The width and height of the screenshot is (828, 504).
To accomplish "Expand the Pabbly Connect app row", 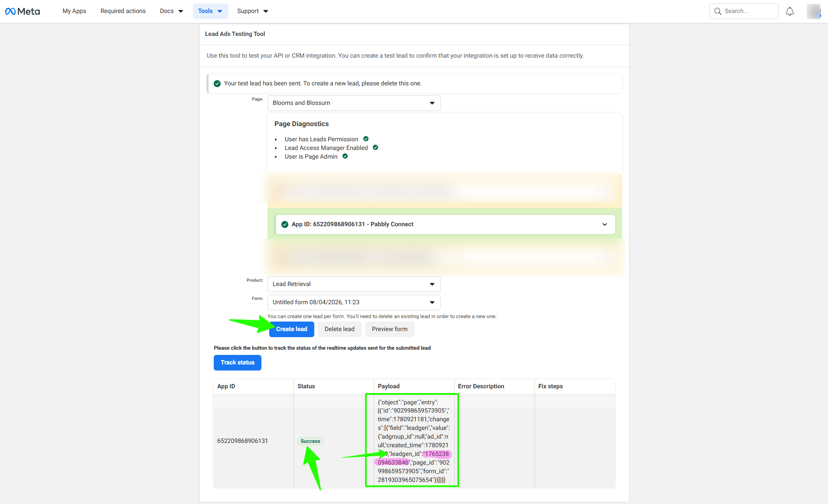I will pyautogui.click(x=445, y=224).
